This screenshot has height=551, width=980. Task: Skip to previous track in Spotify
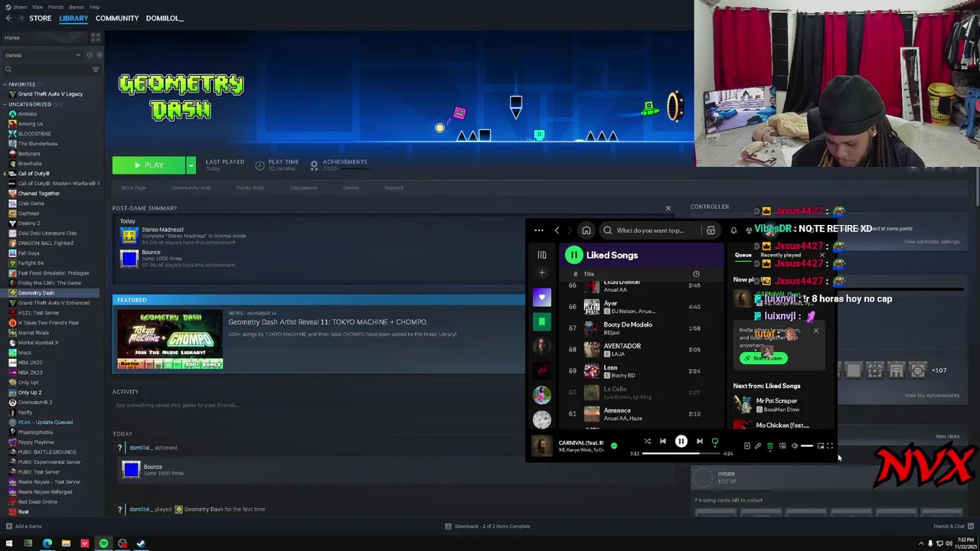coord(663,442)
